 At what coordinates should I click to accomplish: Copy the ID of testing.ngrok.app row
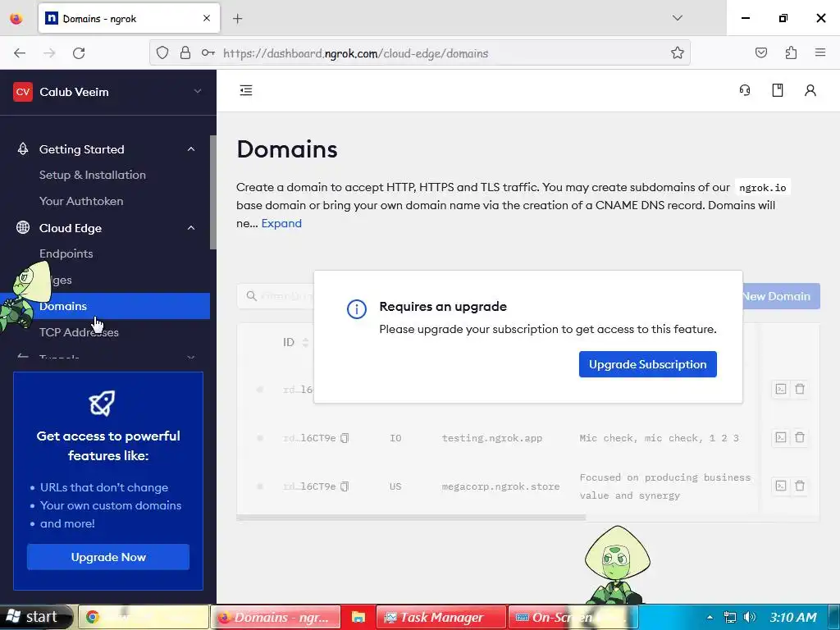click(345, 438)
